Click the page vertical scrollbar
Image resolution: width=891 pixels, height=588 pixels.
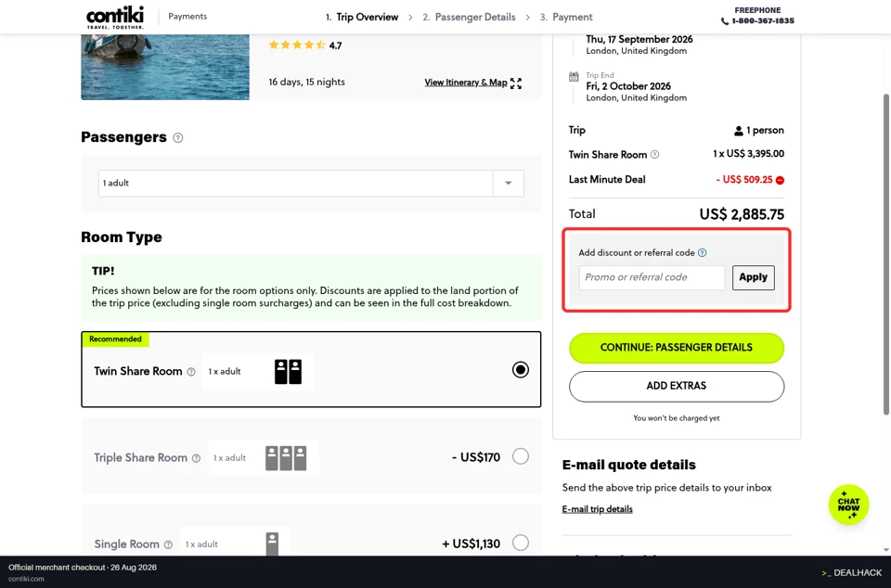click(x=885, y=254)
